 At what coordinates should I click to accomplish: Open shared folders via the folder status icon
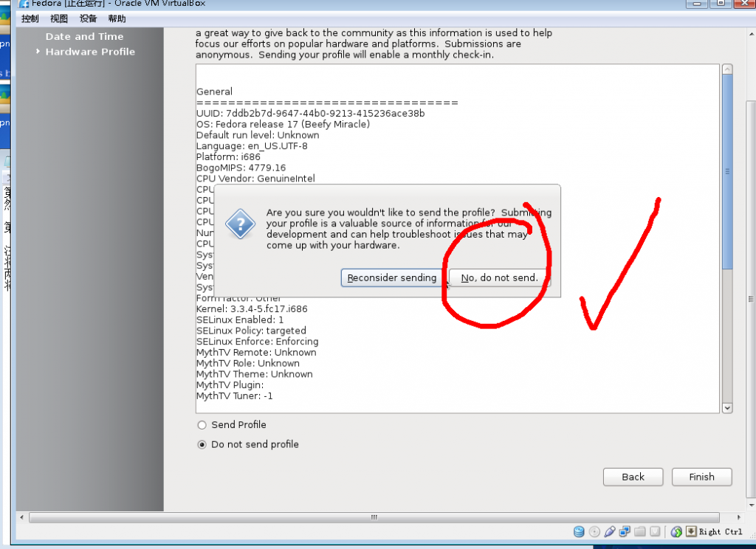coord(639,531)
